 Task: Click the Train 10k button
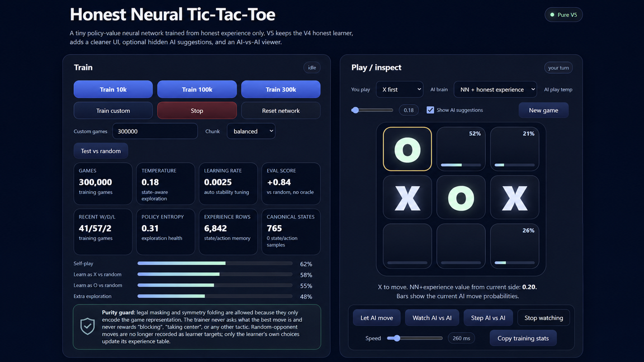pos(113,89)
